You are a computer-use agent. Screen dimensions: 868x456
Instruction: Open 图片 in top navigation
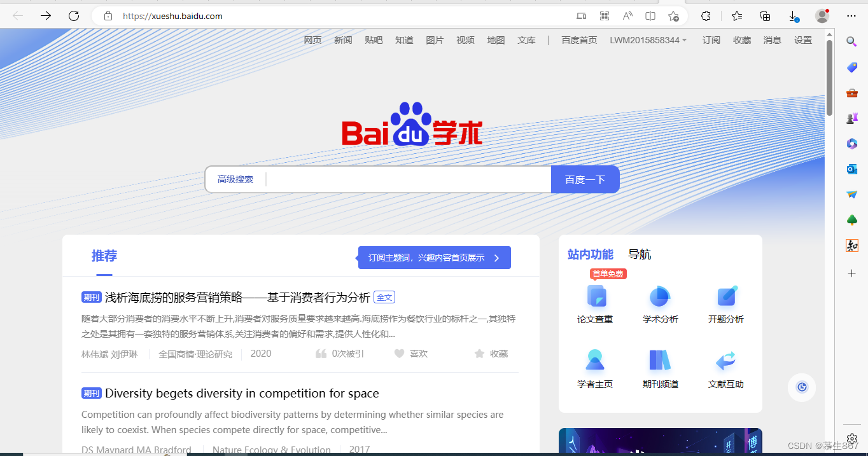tap(435, 40)
